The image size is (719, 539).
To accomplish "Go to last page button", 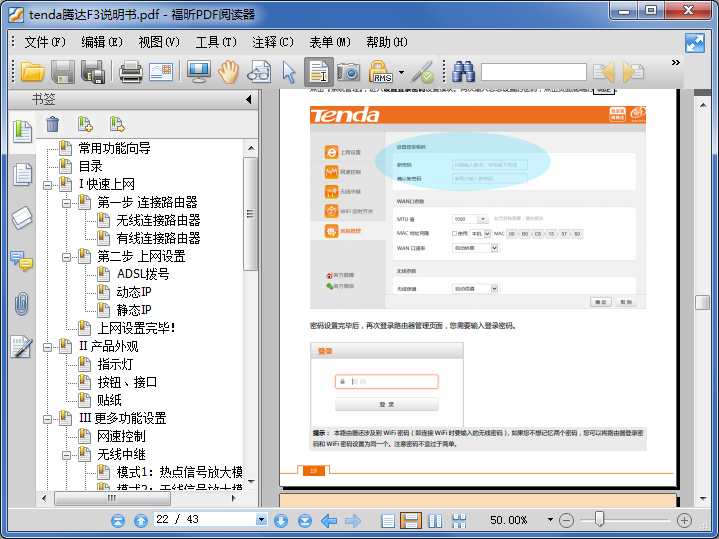I will tap(304, 521).
